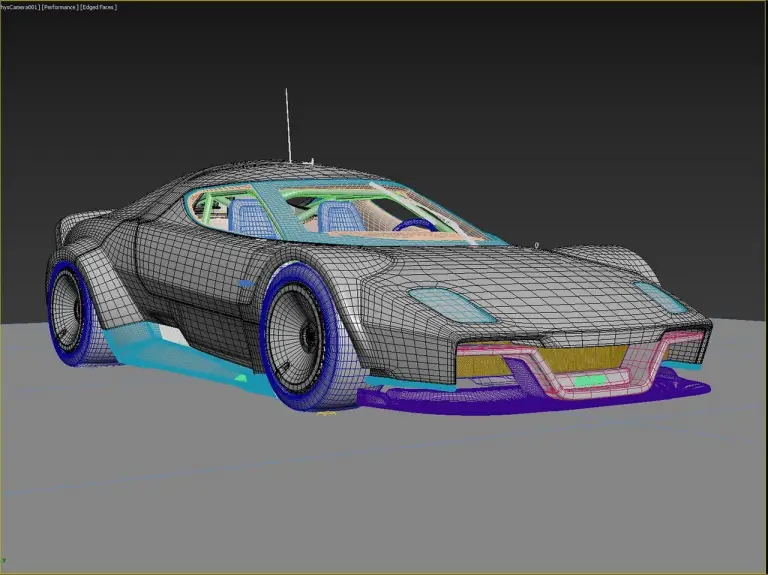768x575 pixels.
Task: Open the PhysCamera001 viewport label menu
Action: tap(20, 7)
